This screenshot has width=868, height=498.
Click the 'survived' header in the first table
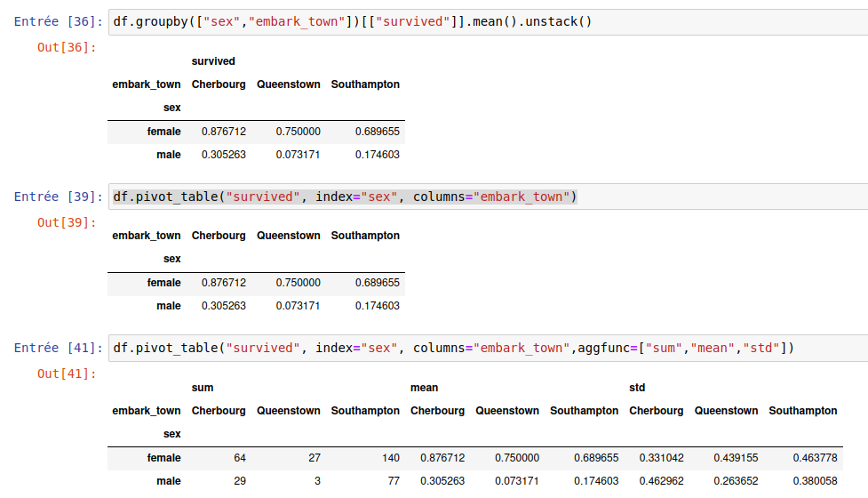(213, 61)
